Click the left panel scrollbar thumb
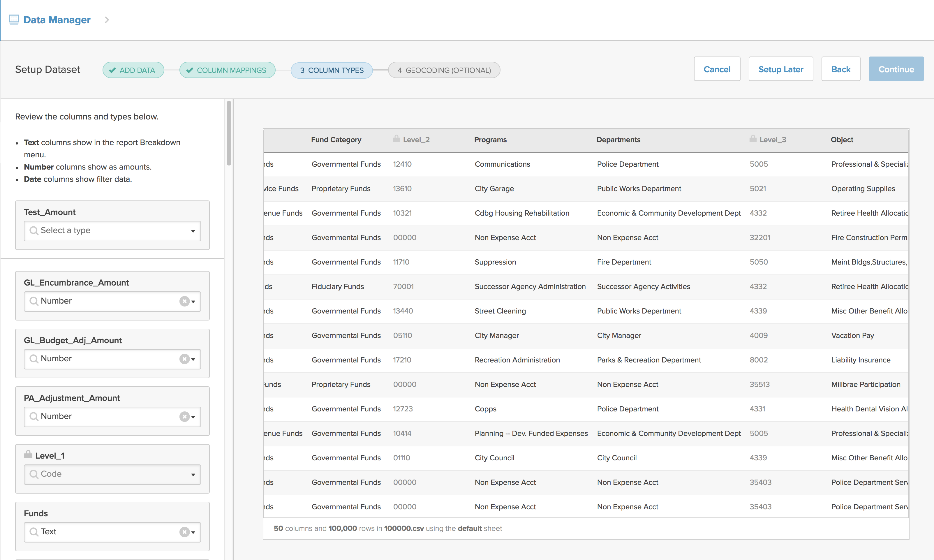The height and width of the screenshot is (560, 934). pyautogui.click(x=229, y=133)
